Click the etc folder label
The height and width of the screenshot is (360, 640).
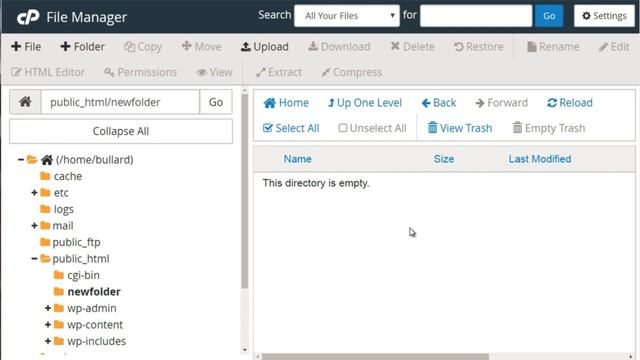(x=61, y=193)
